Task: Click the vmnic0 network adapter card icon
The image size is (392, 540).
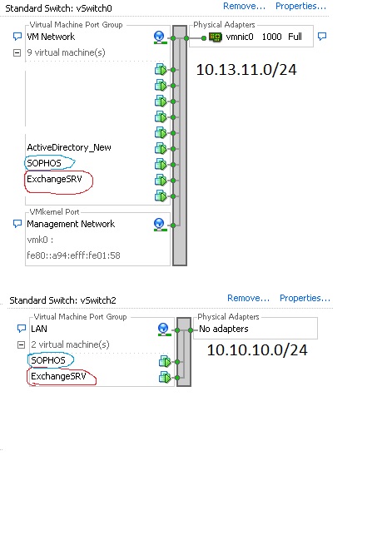Action: click(x=216, y=37)
